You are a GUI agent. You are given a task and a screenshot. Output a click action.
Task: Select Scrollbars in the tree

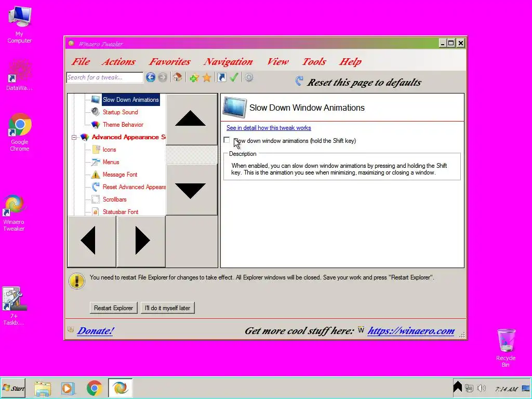(114, 199)
